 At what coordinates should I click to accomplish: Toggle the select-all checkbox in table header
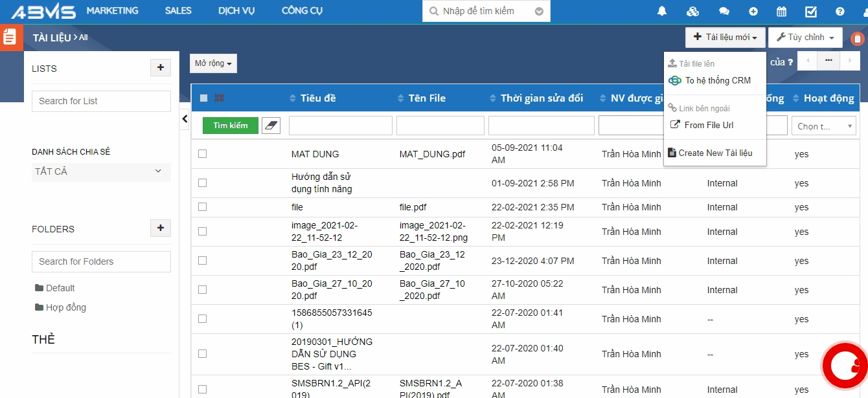pyautogui.click(x=203, y=98)
